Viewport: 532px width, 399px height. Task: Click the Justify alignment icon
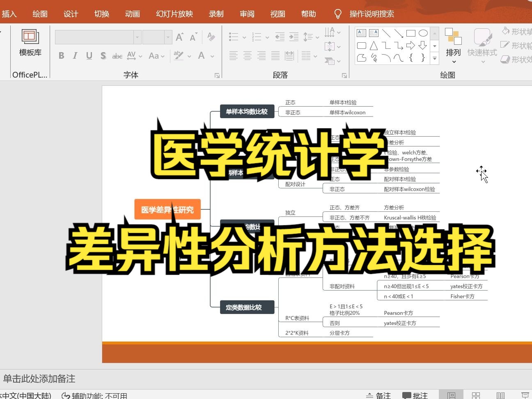pos(275,56)
